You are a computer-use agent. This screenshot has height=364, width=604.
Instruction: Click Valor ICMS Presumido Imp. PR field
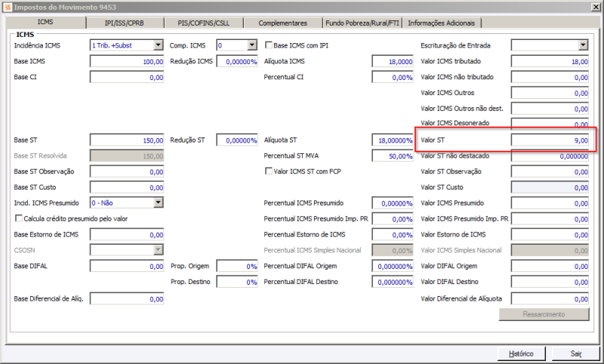[550, 219]
